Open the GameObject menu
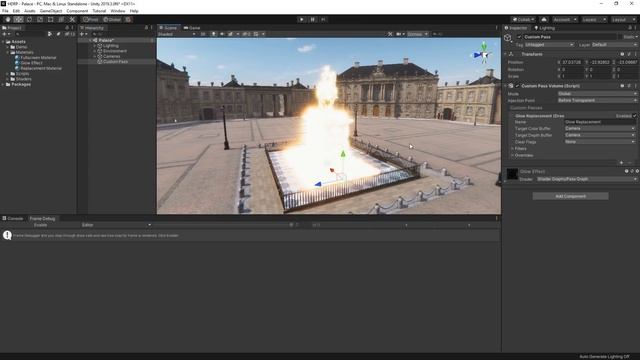Screen dimensions: 640x360 51,11
